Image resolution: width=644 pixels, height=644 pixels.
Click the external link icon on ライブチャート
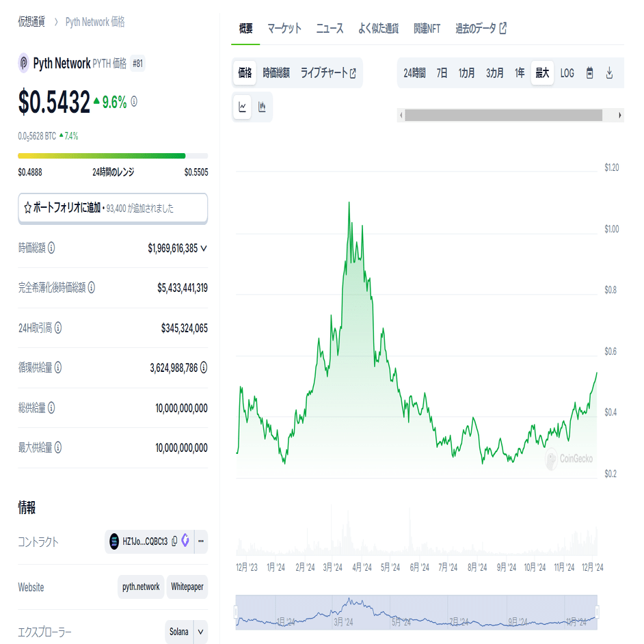pyautogui.click(x=353, y=74)
